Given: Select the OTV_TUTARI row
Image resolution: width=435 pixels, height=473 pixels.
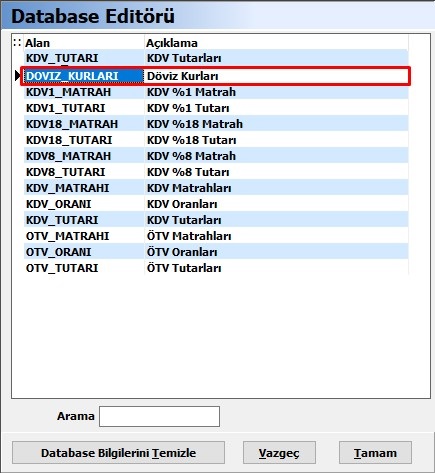Looking at the screenshot, I should 216,268.
